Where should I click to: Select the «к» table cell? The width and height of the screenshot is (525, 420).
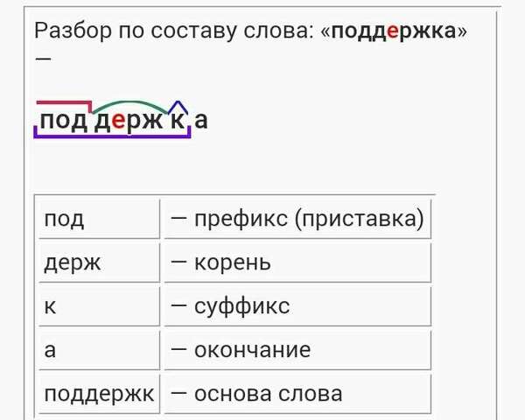(x=99, y=306)
